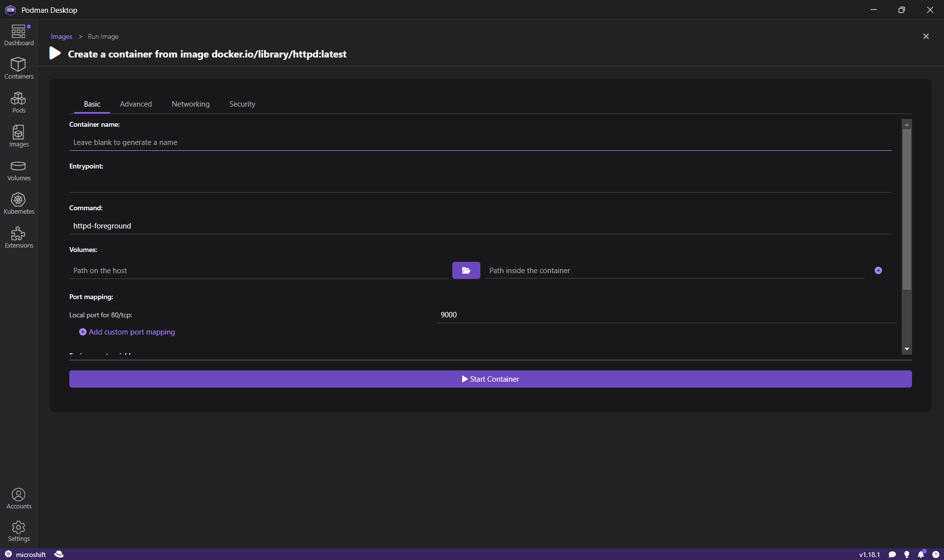Click the Images breadcrumb link

coord(61,37)
